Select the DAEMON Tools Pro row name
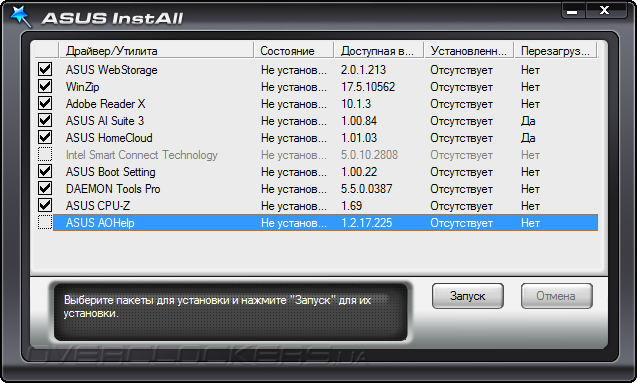This screenshot has height=383, width=637. [x=113, y=189]
